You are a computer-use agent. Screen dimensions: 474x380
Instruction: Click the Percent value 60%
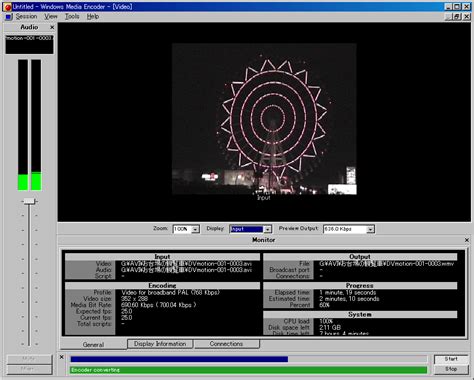pyautogui.click(x=324, y=305)
